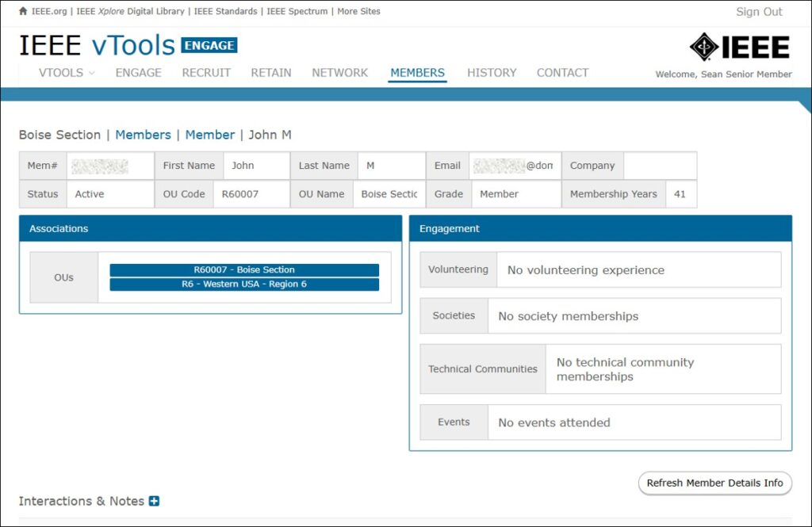Click the OU Name value Boise Section
The image size is (812, 527).
tap(389, 194)
